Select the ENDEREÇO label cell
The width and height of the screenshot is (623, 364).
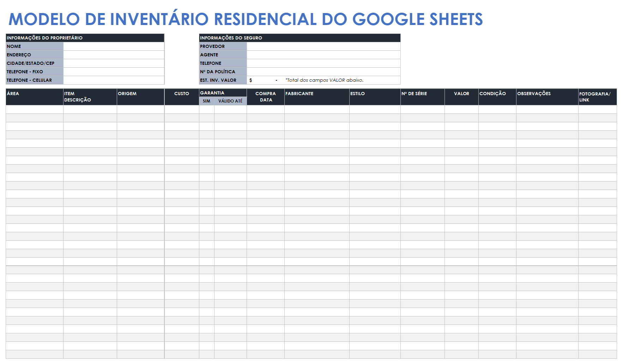coord(35,55)
